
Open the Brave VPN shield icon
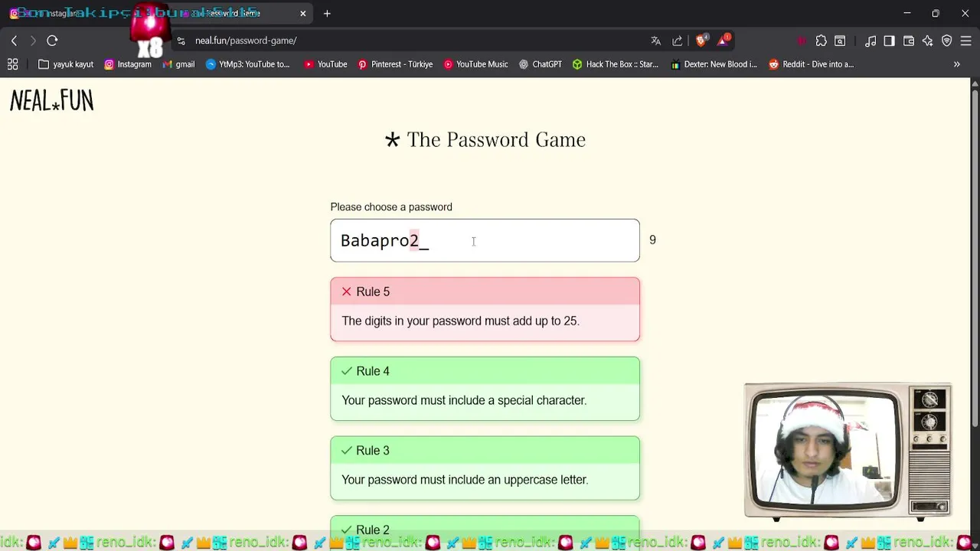click(947, 41)
